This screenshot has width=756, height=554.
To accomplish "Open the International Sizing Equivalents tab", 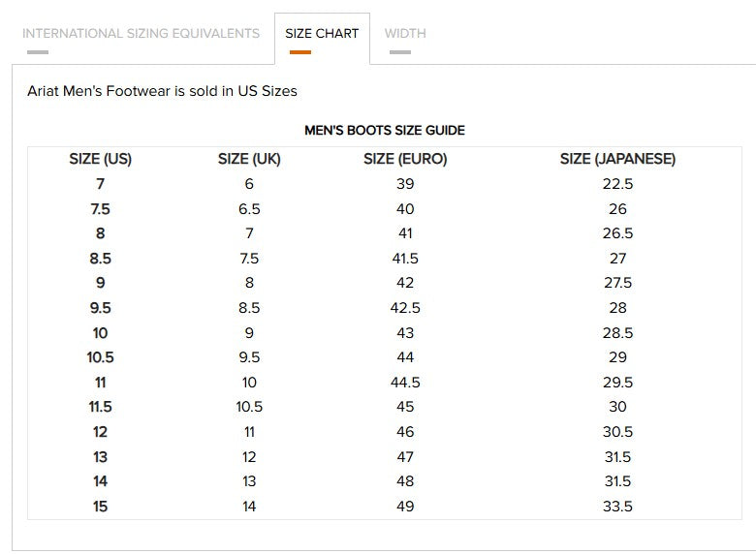I will [x=141, y=33].
